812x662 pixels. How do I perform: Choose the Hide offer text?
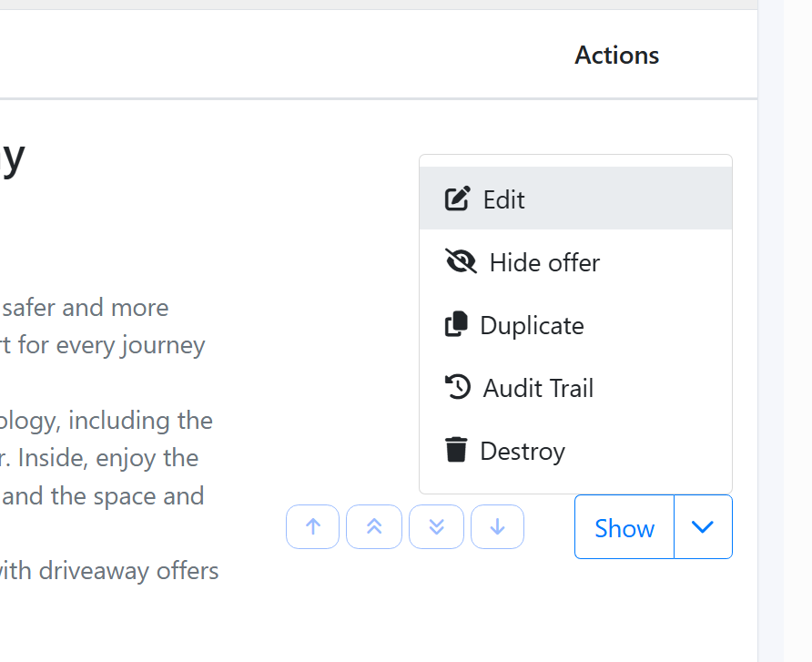544,263
